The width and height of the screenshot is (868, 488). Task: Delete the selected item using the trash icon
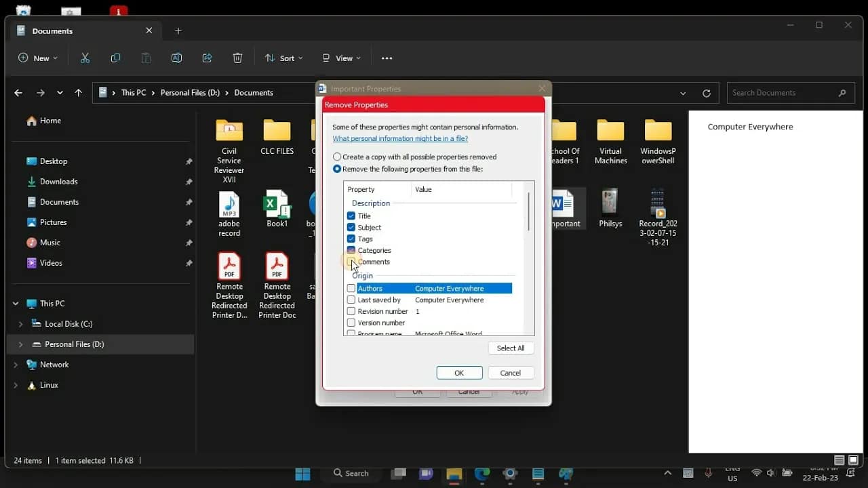(x=237, y=58)
